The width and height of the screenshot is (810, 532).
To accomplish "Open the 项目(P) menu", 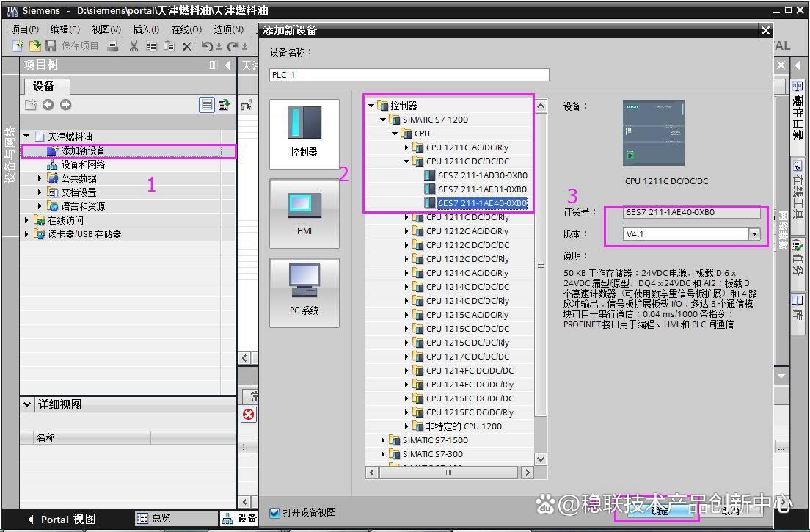I will pyautogui.click(x=25, y=29).
